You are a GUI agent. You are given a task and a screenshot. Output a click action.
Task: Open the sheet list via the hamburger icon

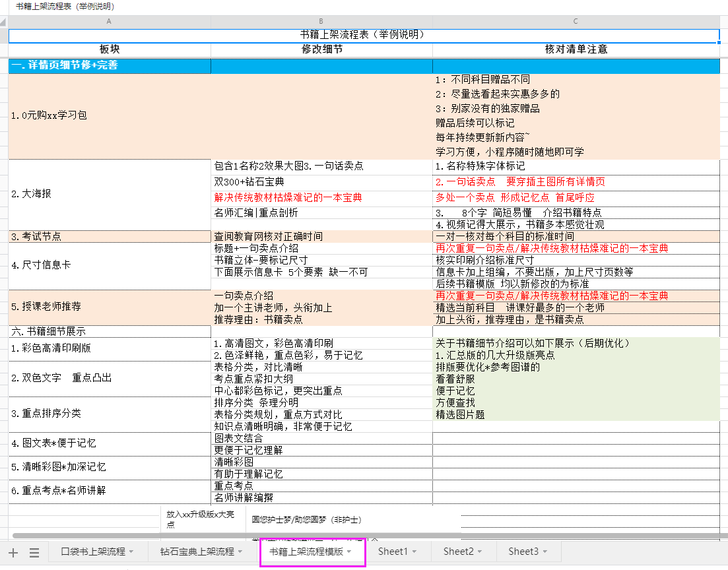34,552
